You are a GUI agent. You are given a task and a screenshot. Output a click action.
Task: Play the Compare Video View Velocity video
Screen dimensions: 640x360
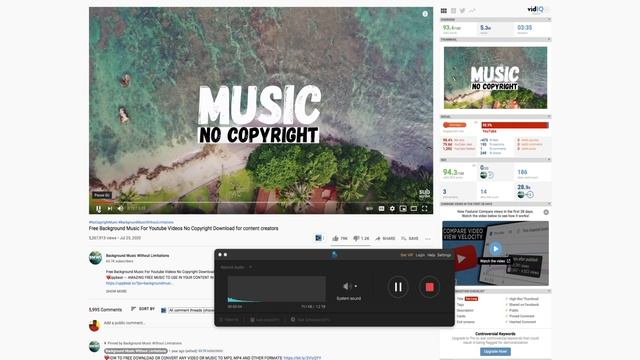click(496, 248)
